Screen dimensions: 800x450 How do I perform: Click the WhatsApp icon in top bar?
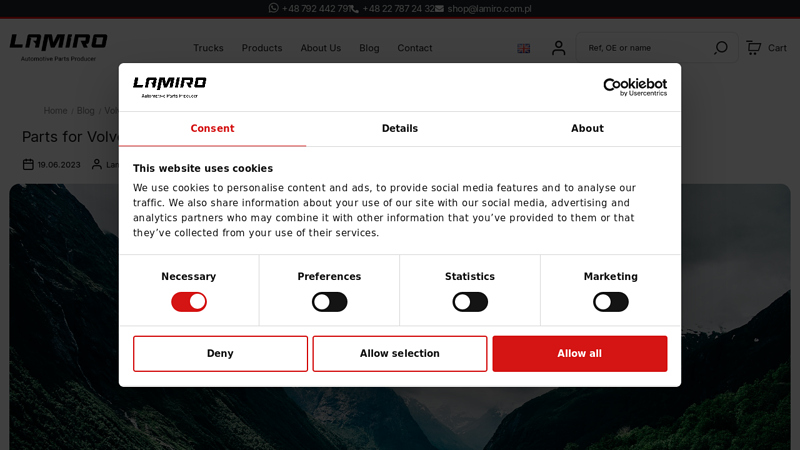pos(274,8)
